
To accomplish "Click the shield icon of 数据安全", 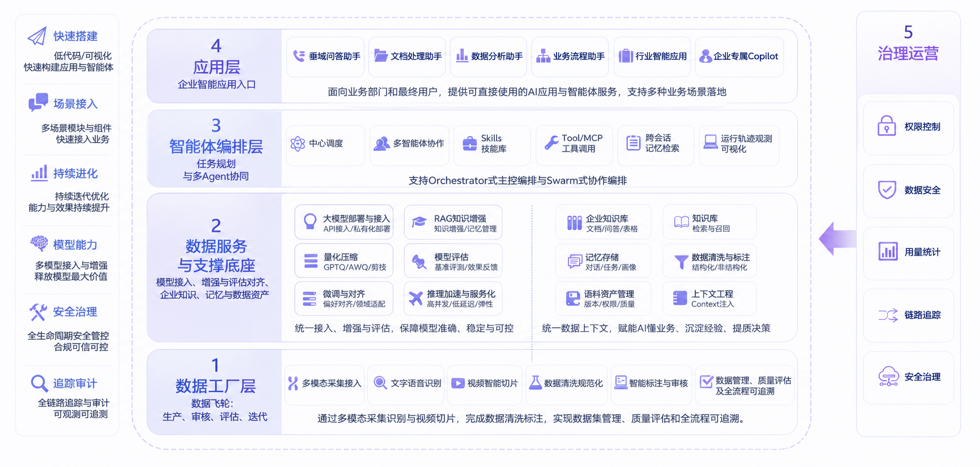I will [x=887, y=190].
